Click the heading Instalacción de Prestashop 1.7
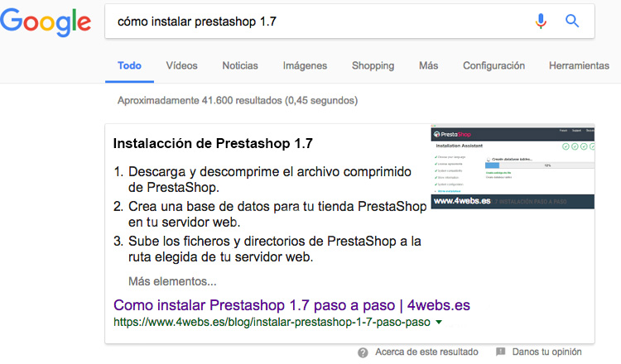 coord(213,143)
